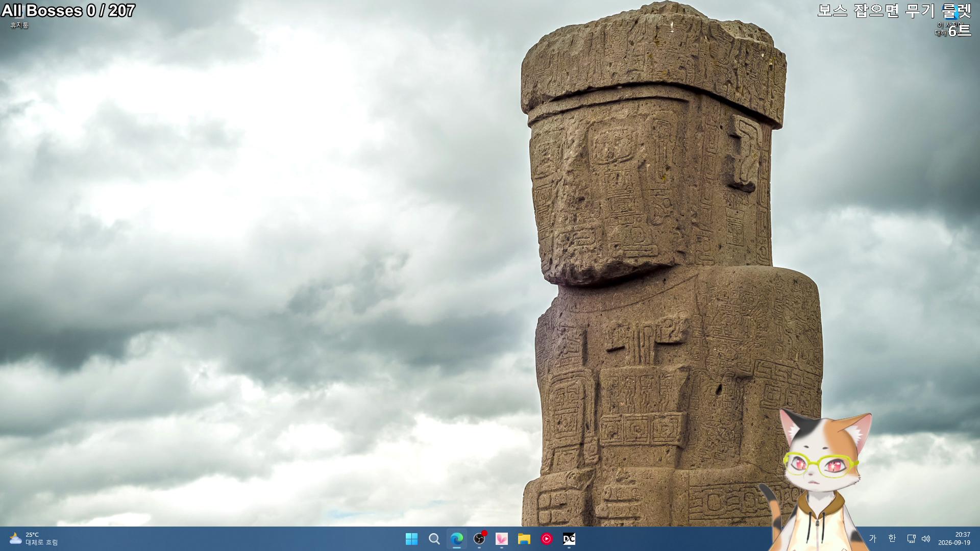Open the black DC app icon
The width and height of the screenshot is (980, 551).
click(569, 539)
